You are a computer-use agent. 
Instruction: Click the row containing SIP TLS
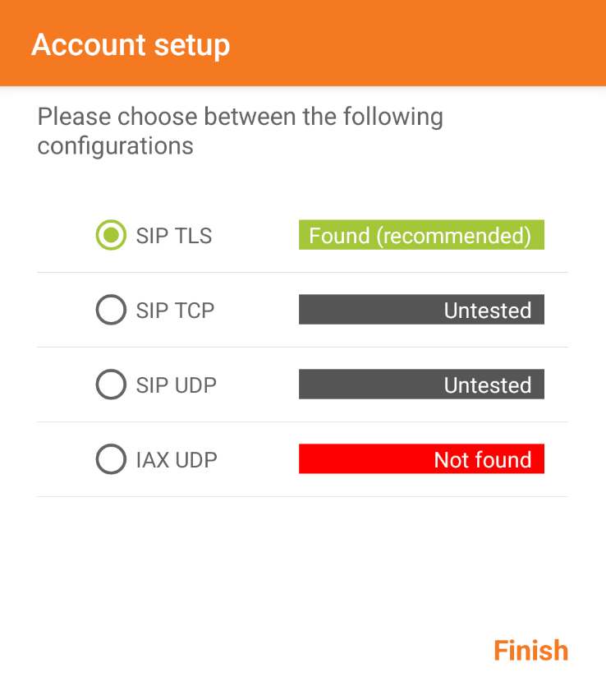coord(302,236)
